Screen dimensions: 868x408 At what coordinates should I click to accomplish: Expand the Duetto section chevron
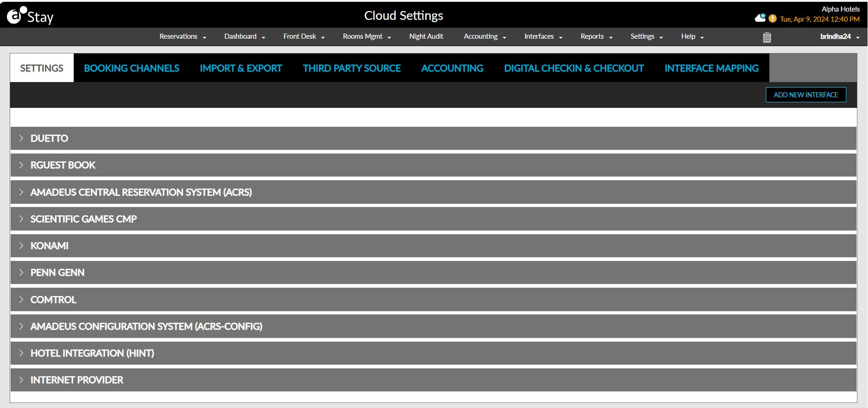tap(21, 138)
